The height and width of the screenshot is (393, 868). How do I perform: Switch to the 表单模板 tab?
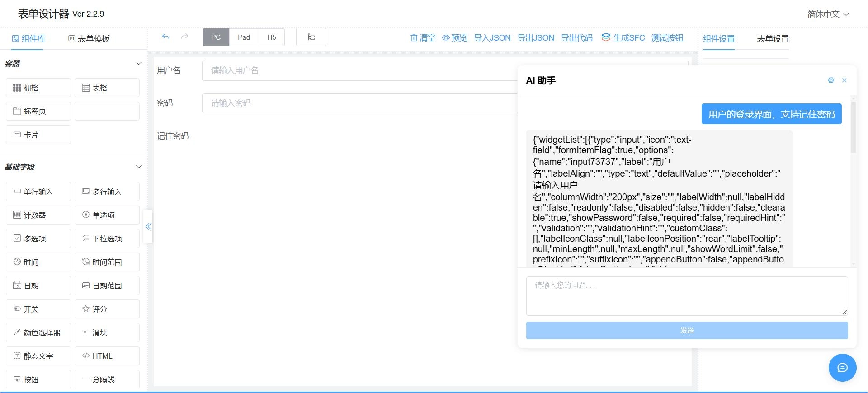(89, 39)
